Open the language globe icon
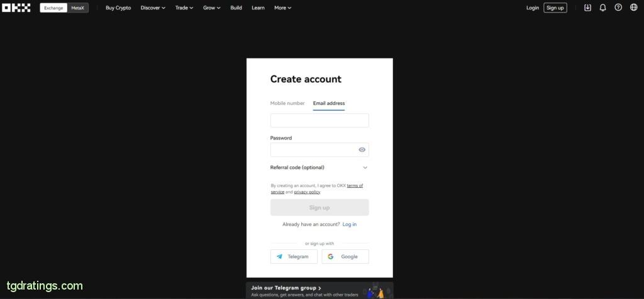The image size is (644, 299). pos(633,8)
